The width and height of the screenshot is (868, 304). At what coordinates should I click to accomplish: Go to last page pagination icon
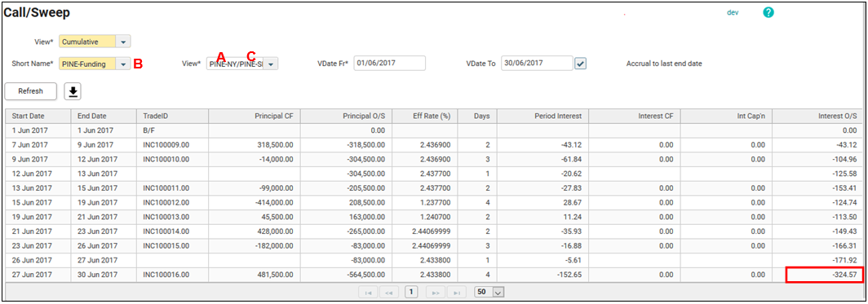(x=457, y=292)
